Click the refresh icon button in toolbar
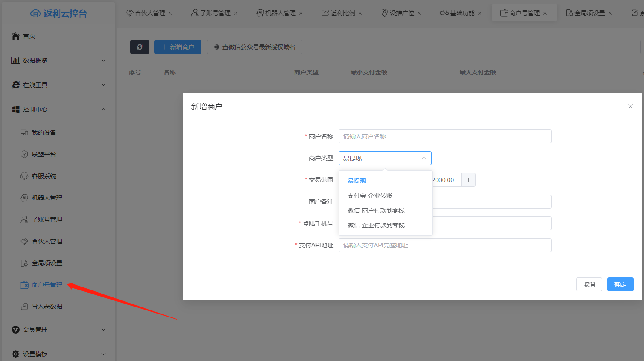644x361 pixels. (140, 47)
